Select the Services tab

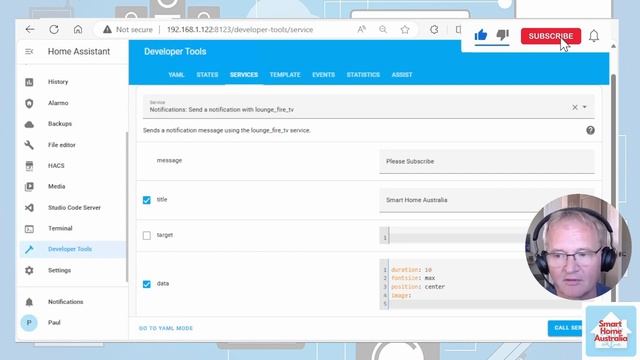tap(244, 75)
